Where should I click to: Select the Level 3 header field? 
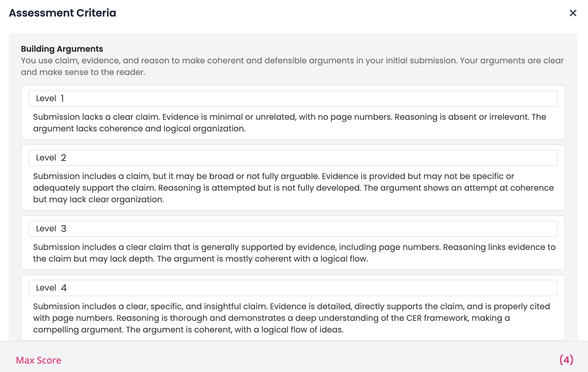293,229
